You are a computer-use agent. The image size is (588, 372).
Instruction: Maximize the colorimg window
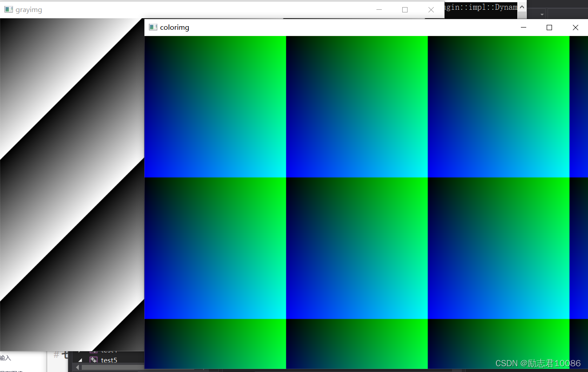pyautogui.click(x=549, y=28)
